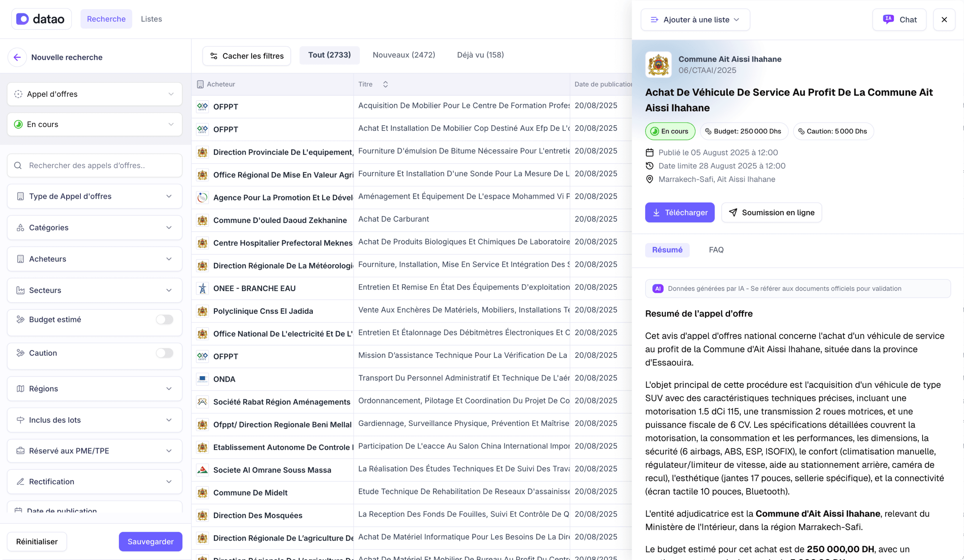Click the sort arrows next to Titre
The width and height of the screenshot is (964, 560).
[x=385, y=84]
